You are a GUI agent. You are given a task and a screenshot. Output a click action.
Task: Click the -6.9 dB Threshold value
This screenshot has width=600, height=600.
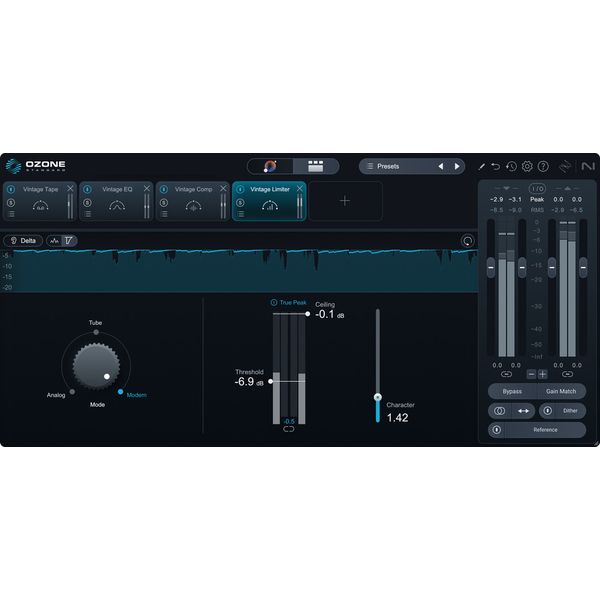tap(249, 382)
